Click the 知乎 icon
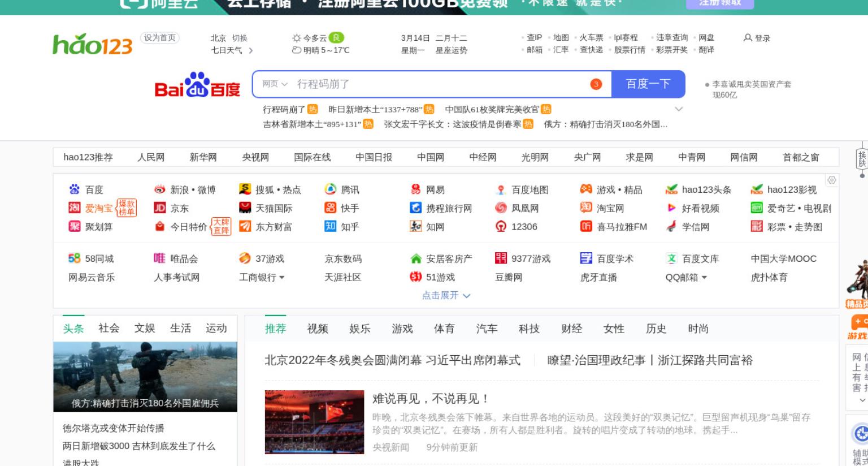Screen dimensions: 868x466 [331, 226]
